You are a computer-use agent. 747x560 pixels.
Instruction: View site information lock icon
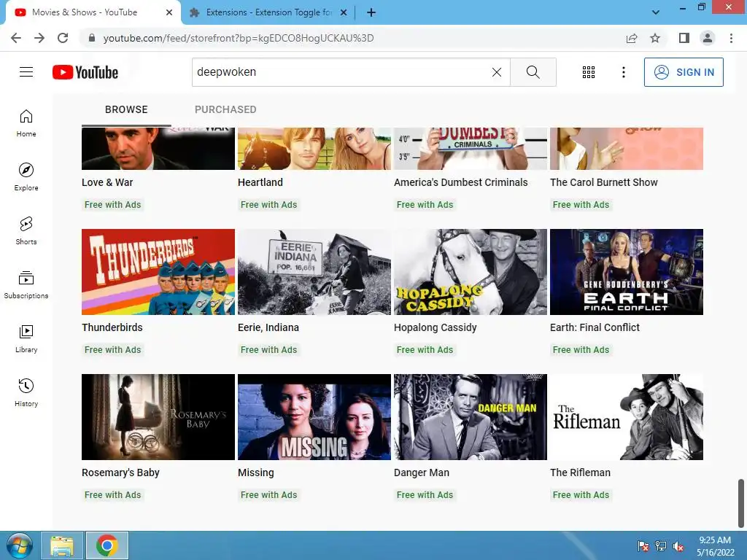pos(92,38)
